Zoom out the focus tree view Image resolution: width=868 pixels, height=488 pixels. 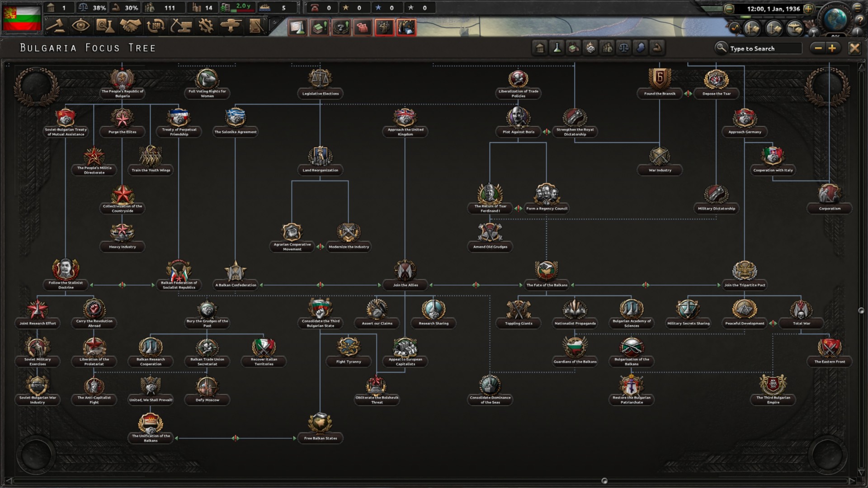[x=818, y=48]
